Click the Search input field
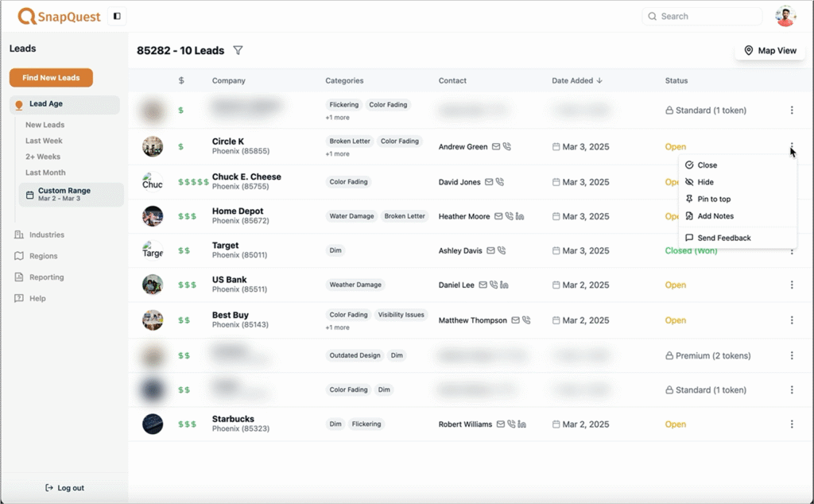The height and width of the screenshot is (504, 814). tap(702, 16)
